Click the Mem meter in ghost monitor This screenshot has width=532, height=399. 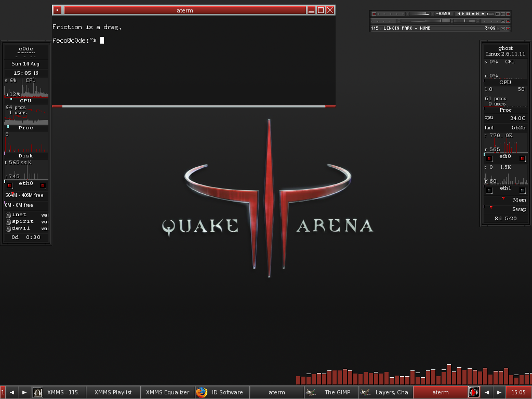point(505,200)
